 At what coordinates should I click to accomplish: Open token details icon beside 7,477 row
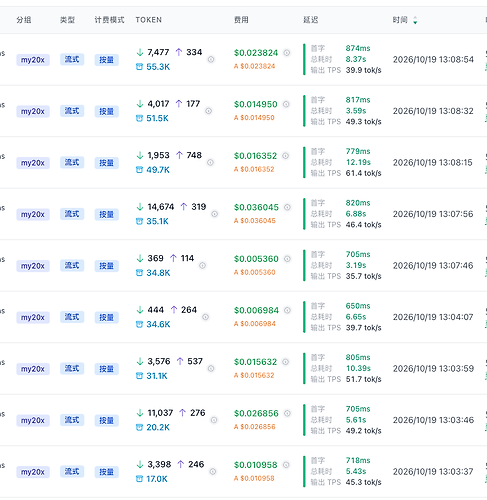pos(211,60)
